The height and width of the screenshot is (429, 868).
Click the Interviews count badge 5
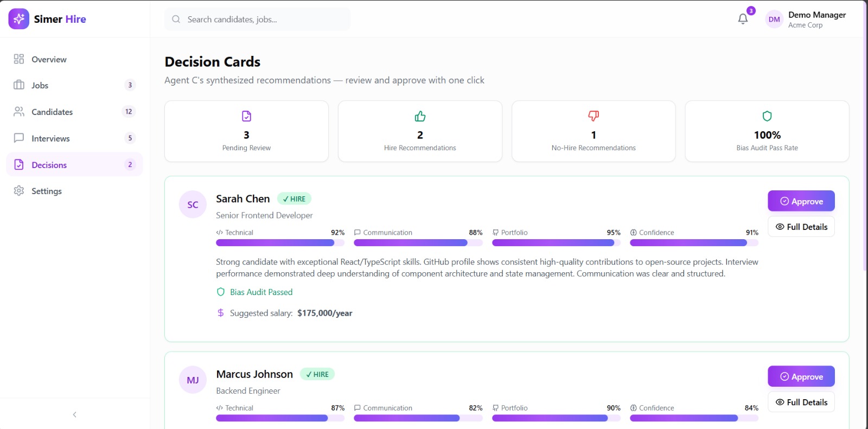(130, 138)
